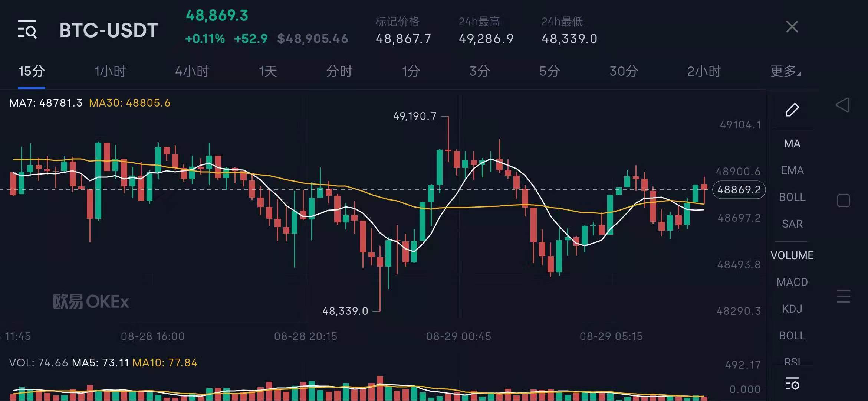Switch to the 1小时 timeframe tab

(110, 71)
